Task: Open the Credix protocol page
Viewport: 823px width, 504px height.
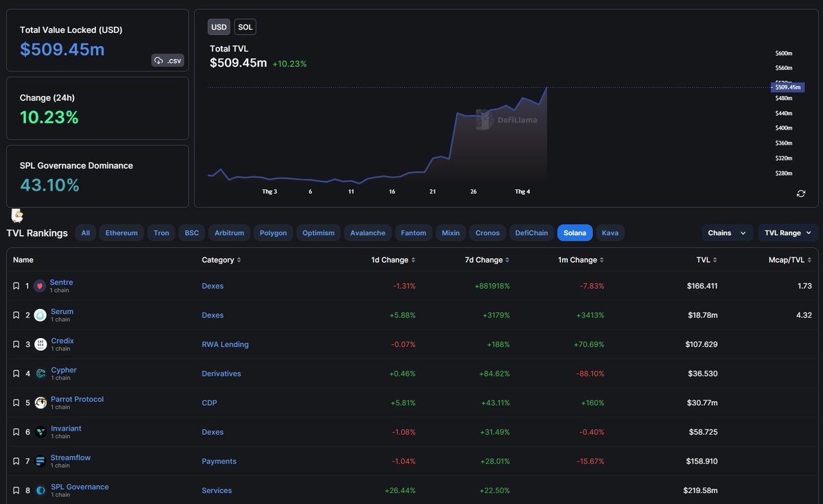Action: pos(62,341)
